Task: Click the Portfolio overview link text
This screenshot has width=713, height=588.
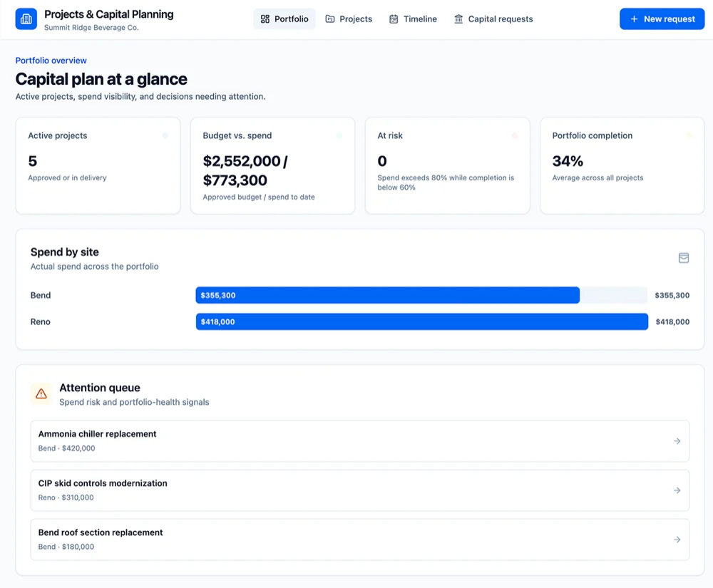Action: (x=51, y=61)
